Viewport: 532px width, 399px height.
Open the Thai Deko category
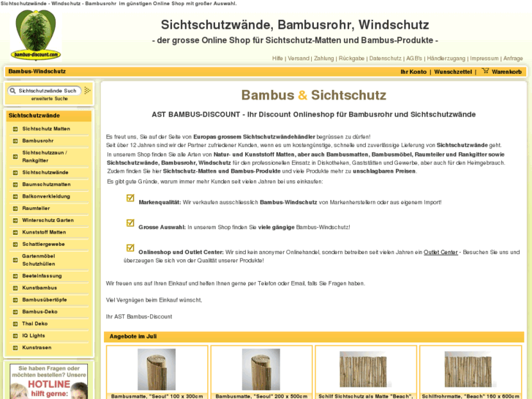34,324
